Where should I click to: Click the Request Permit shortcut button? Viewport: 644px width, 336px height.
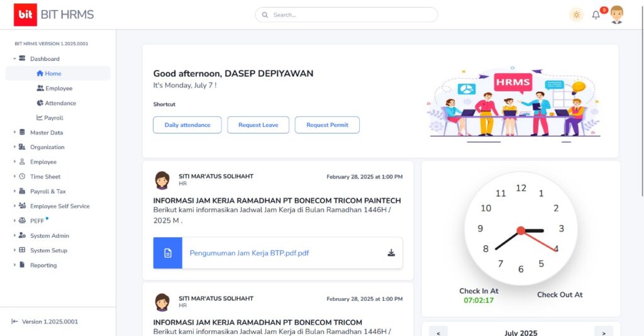click(327, 125)
